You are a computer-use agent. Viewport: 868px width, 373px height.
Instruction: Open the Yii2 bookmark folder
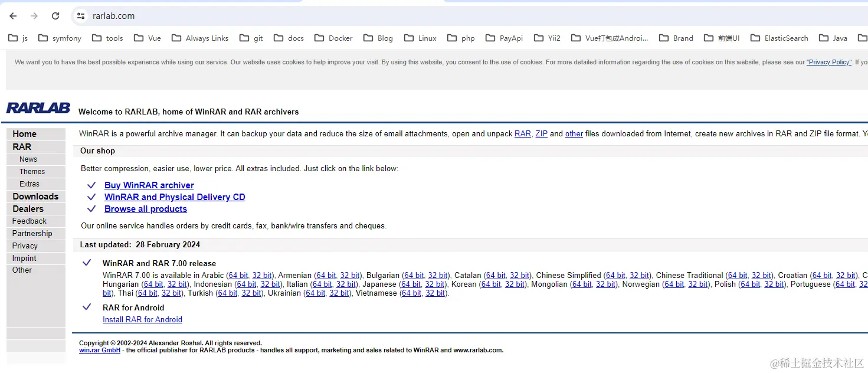(547, 38)
